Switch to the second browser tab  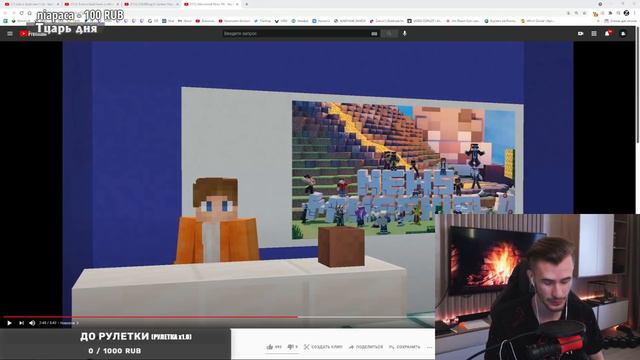pyautogui.click(x=91, y=4)
